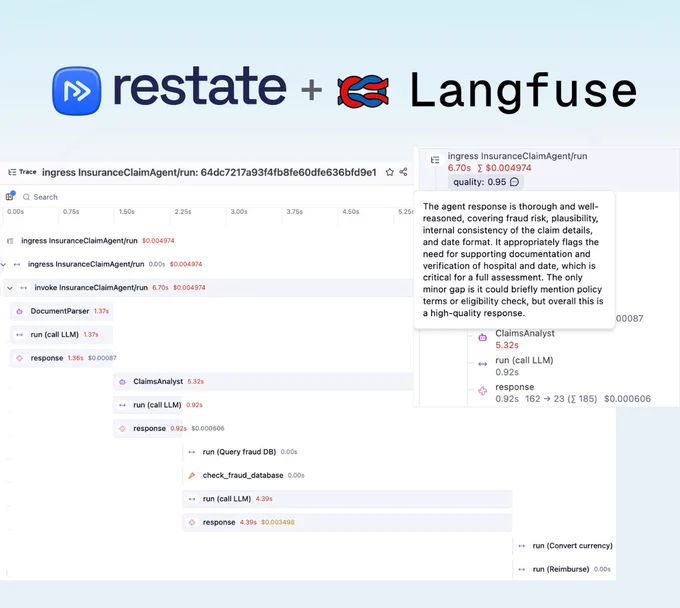This screenshot has width=680, height=608.
Task: Select check_fraud_database 0.00s row
Action: pos(246,475)
